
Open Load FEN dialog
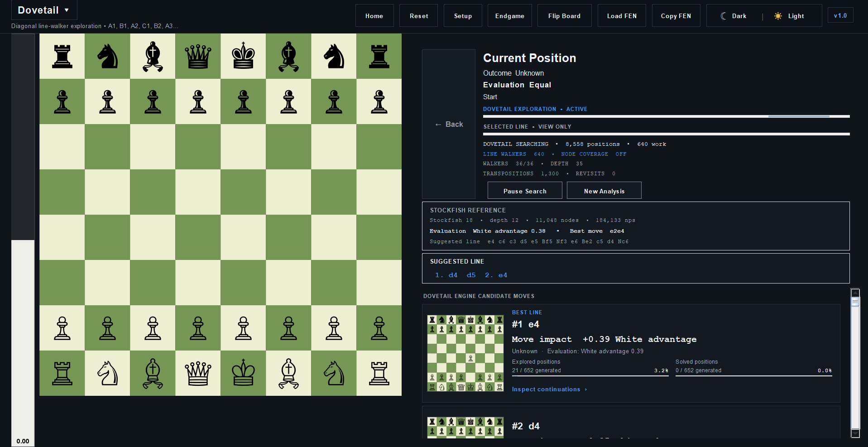click(x=622, y=16)
